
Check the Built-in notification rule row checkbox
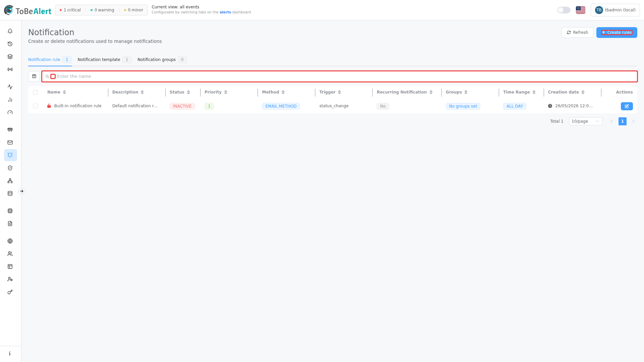click(35, 106)
